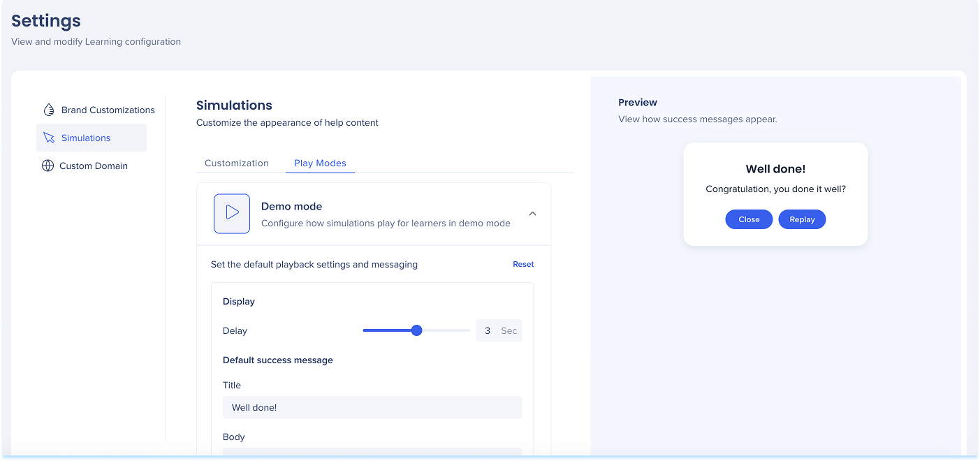Focus the Delay seconds value field

(x=488, y=330)
